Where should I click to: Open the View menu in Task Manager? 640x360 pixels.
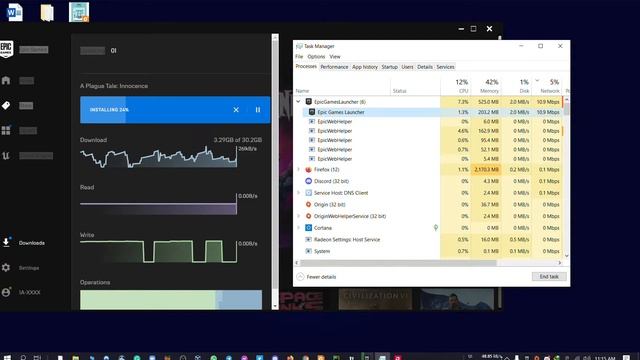point(335,57)
